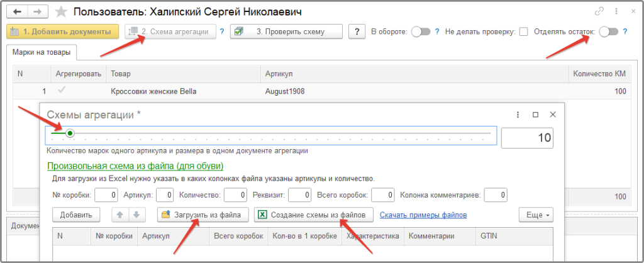Click 3. Проверить схему button
This screenshot has height=263, width=644.
pyautogui.click(x=286, y=31)
